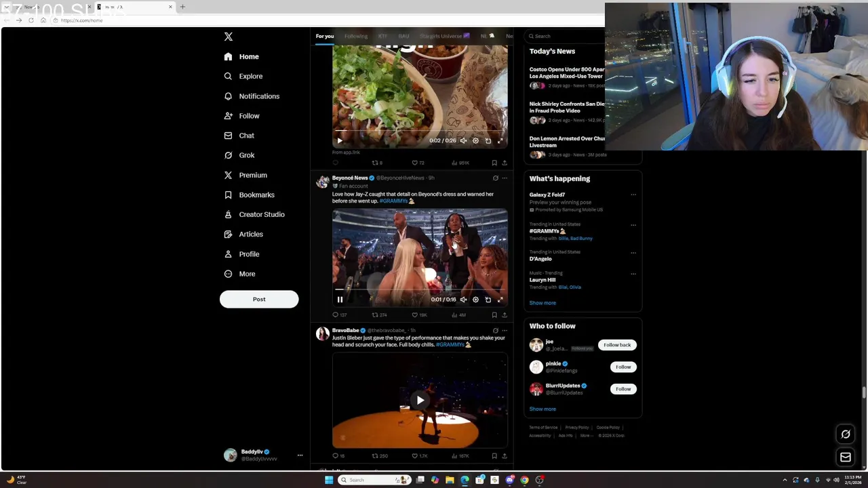The width and height of the screenshot is (868, 488).
Task: Play the Justin Bieber performance video
Action: point(420,400)
